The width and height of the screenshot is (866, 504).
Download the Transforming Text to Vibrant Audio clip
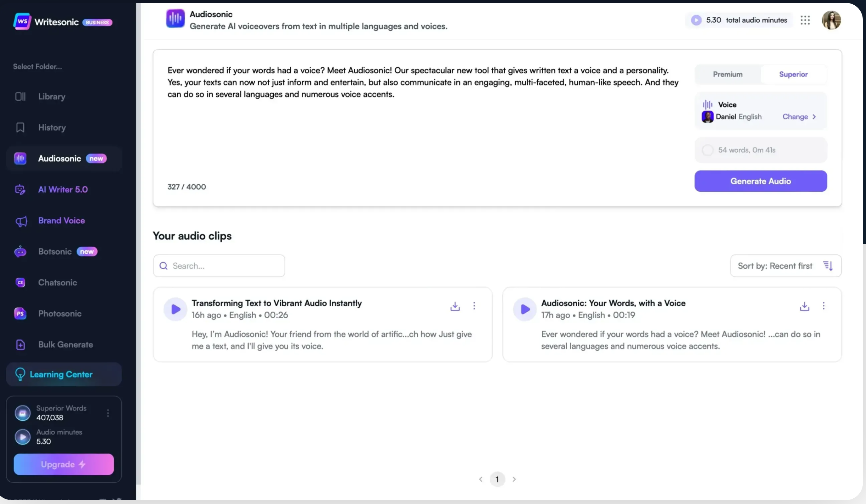pyautogui.click(x=455, y=306)
